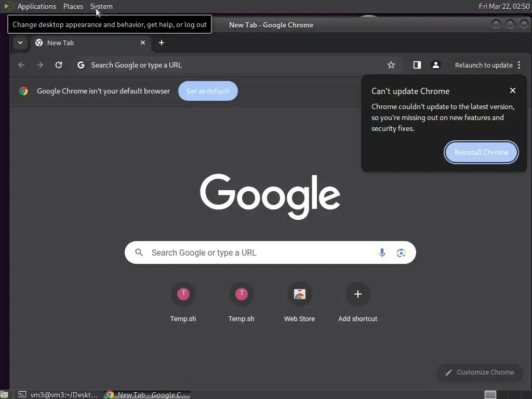Close the Can't update Chrome popup
The height and width of the screenshot is (399, 532).
[513, 90]
